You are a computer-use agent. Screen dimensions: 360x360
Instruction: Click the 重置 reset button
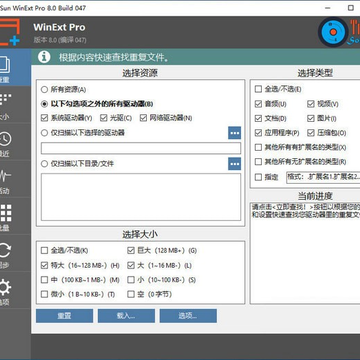(64, 316)
